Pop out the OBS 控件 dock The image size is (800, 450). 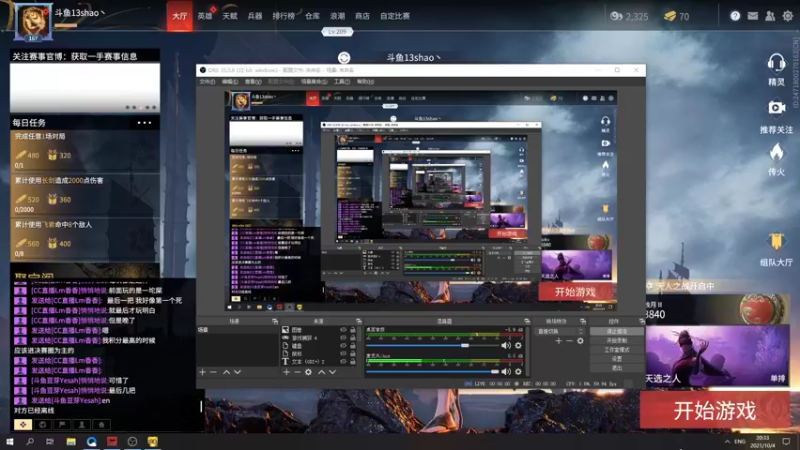[x=641, y=321]
